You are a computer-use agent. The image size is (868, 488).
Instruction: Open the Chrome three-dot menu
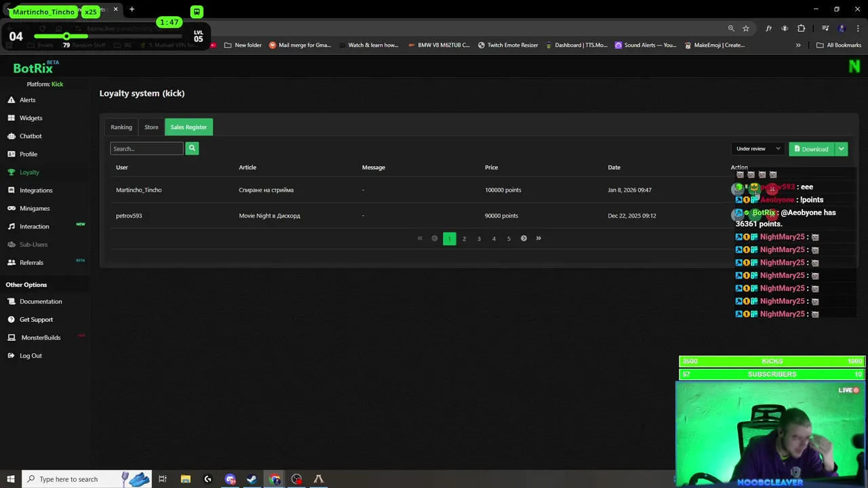pyautogui.click(x=856, y=28)
